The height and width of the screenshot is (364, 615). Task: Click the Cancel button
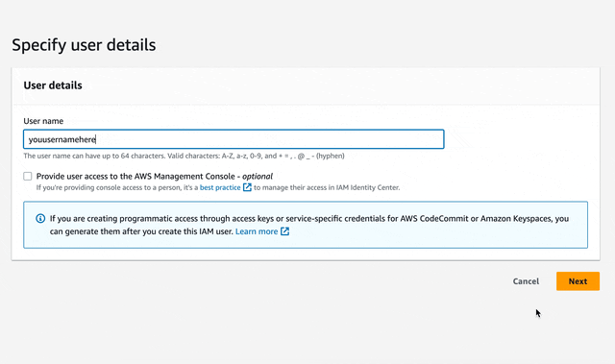(x=526, y=281)
